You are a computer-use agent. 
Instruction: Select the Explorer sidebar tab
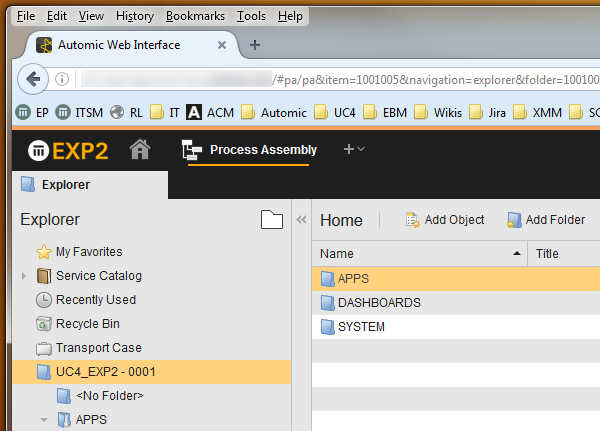tap(90, 185)
